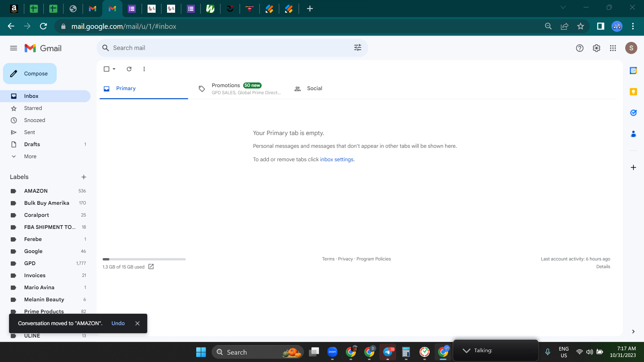644x362 pixels.
Task: Expand the select dropdown arrow next to checkbox
Action: (114, 69)
